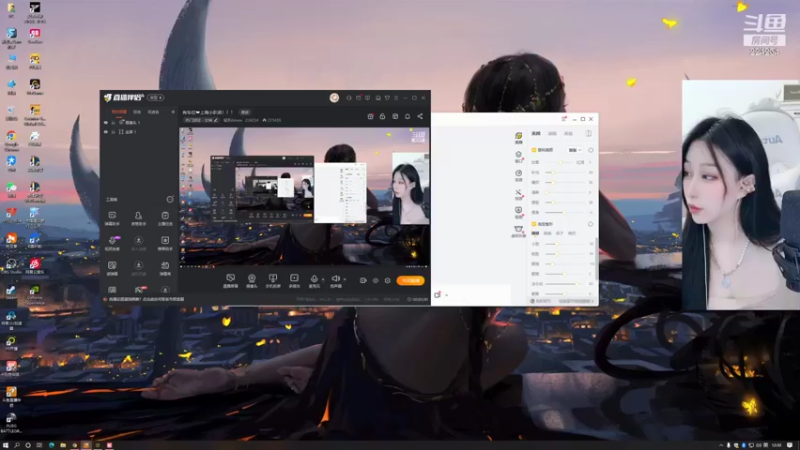Hide the full-screen source layer via eye icon

[x=106, y=132]
